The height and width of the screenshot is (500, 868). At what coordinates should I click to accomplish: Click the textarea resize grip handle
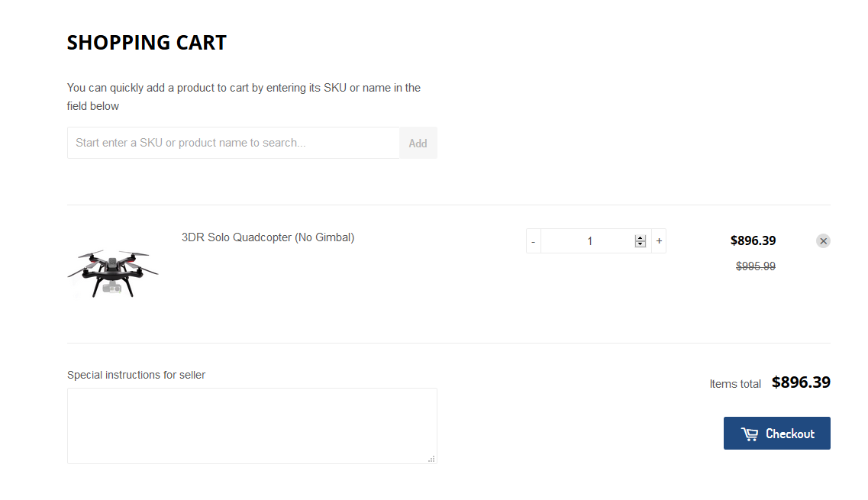coord(431,459)
